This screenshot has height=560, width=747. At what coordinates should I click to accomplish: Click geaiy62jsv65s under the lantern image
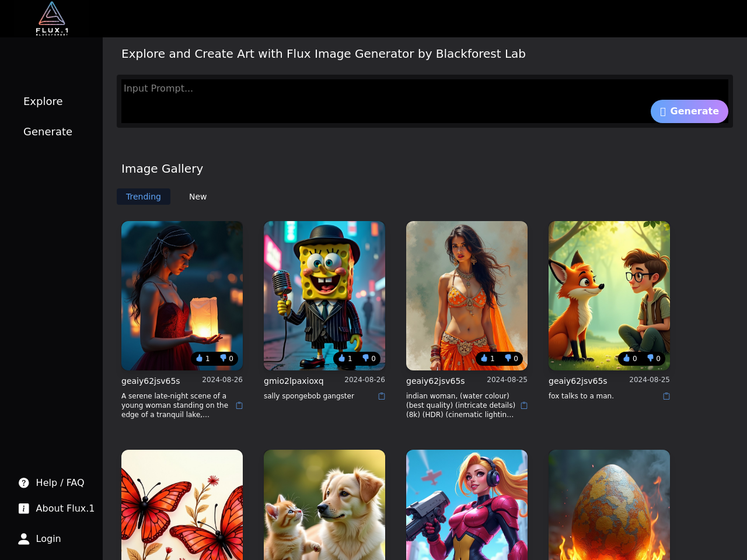(x=151, y=381)
